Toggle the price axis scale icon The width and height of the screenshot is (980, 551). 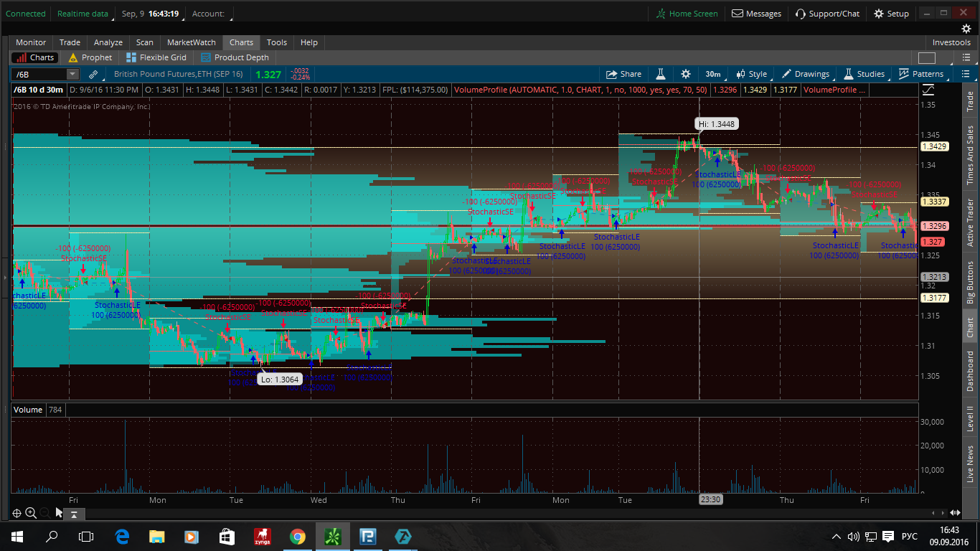point(928,90)
